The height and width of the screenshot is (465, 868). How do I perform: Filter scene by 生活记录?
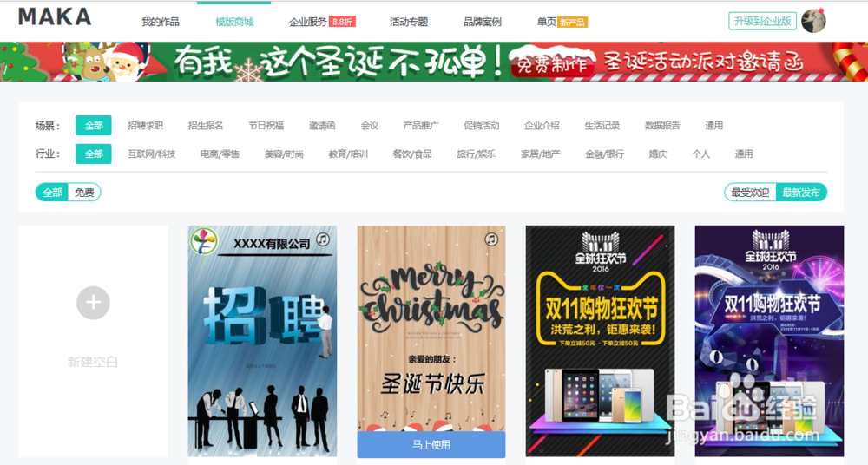click(x=602, y=126)
